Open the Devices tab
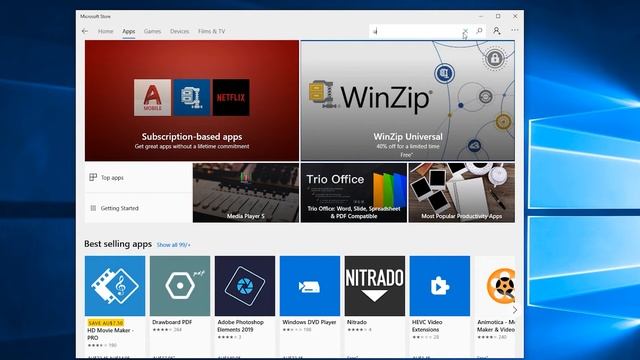 pos(179,31)
